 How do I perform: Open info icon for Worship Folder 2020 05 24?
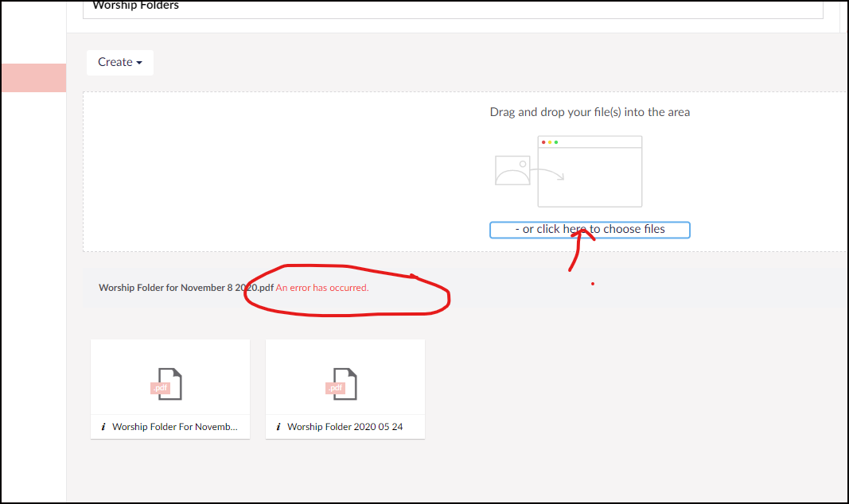tap(278, 427)
